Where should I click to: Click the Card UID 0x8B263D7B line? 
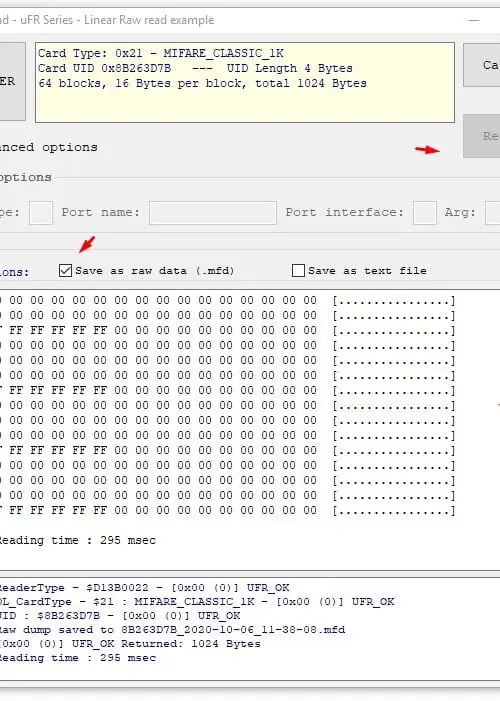[195, 68]
